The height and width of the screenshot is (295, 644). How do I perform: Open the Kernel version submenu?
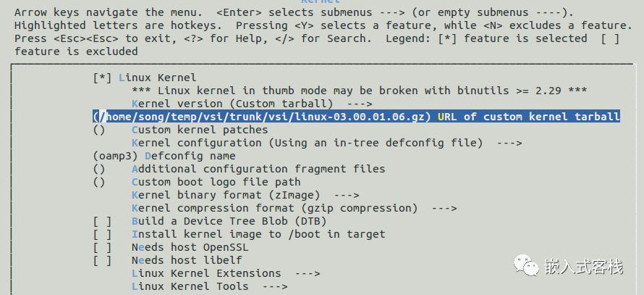click(x=252, y=104)
